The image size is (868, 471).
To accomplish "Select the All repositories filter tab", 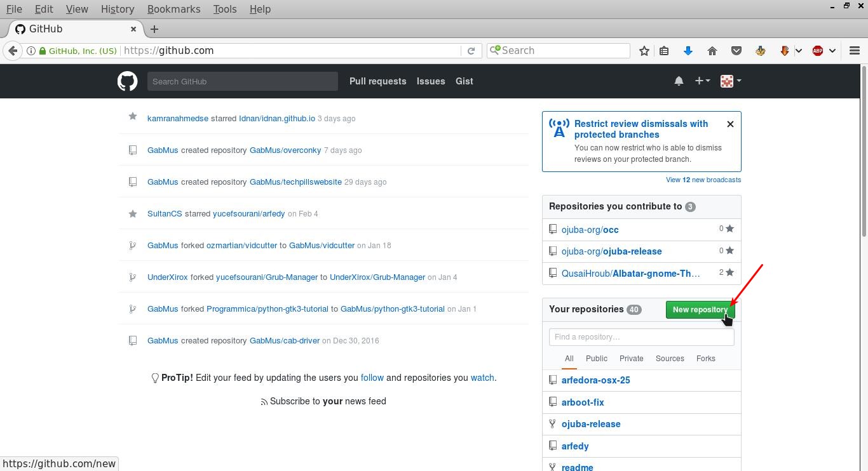I will [569, 359].
